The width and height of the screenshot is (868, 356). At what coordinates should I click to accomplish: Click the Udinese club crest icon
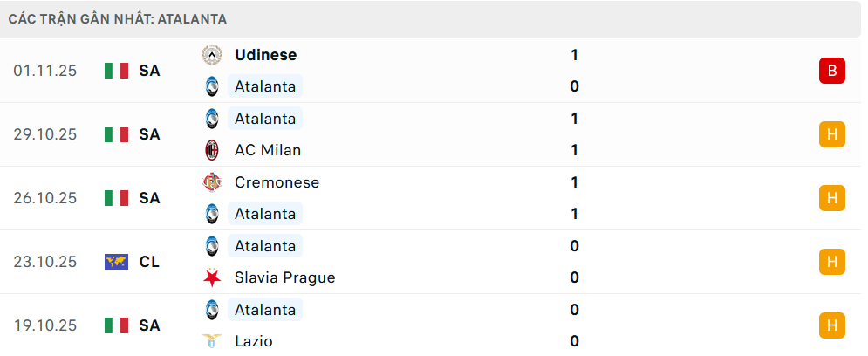click(x=210, y=55)
